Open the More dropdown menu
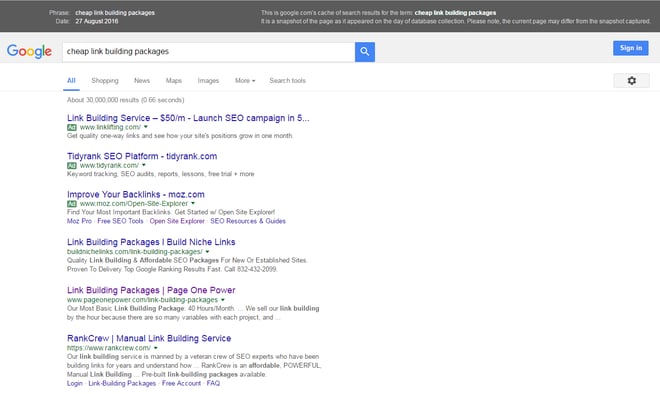Viewport: 660px width, 394px height. (x=245, y=80)
